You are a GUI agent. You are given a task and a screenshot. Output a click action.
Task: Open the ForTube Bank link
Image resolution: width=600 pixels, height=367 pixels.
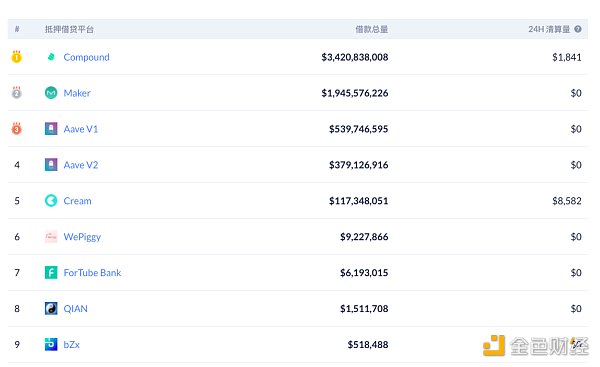coord(92,272)
